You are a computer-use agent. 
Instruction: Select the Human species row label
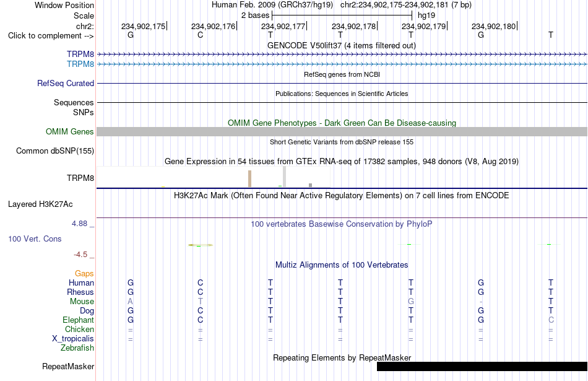(81, 282)
